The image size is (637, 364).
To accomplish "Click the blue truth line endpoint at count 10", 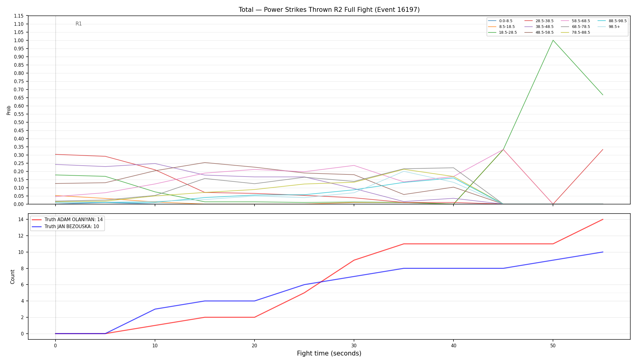I will coord(602,252).
